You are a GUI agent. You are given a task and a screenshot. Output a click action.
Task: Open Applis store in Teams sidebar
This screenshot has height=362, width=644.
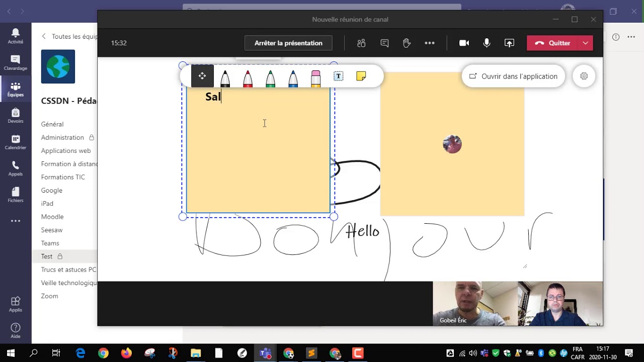[x=16, y=304]
